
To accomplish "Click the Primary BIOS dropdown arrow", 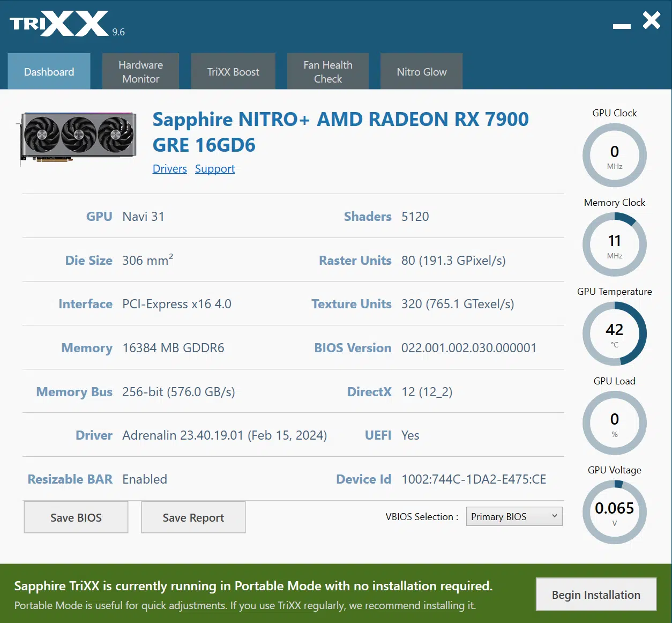I will coord(555,516).
